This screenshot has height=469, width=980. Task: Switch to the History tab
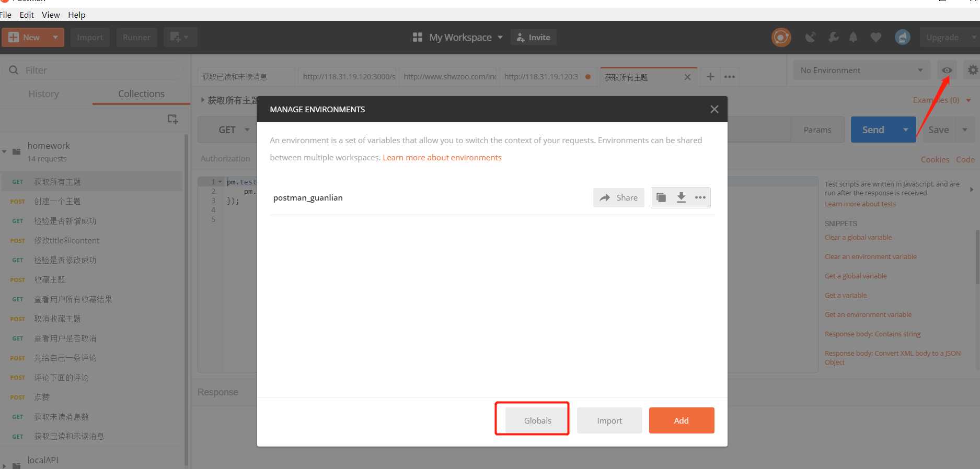pyautogui.click(x=43, y=93)
